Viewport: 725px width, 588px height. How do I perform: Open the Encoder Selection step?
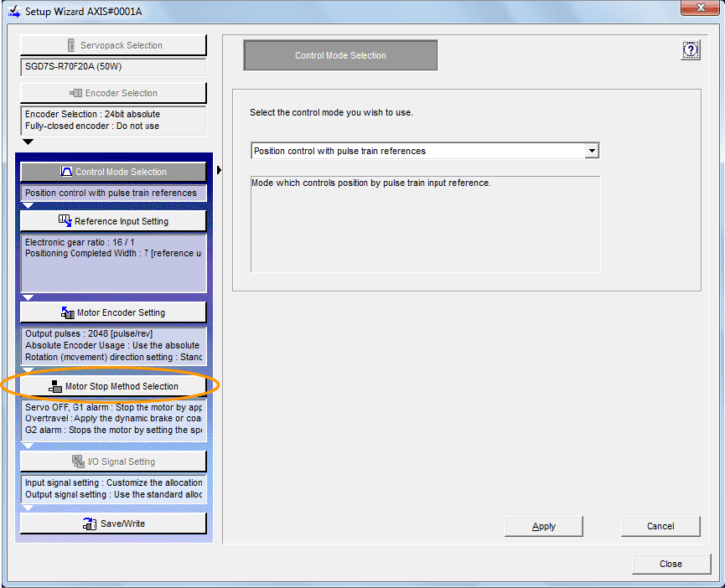click(113, 93)
